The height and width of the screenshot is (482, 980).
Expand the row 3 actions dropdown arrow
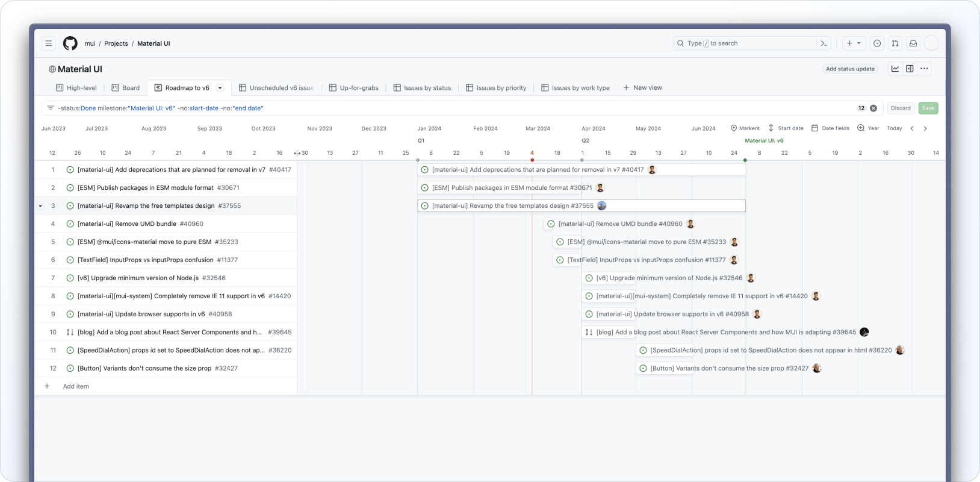tap(40, 206)
